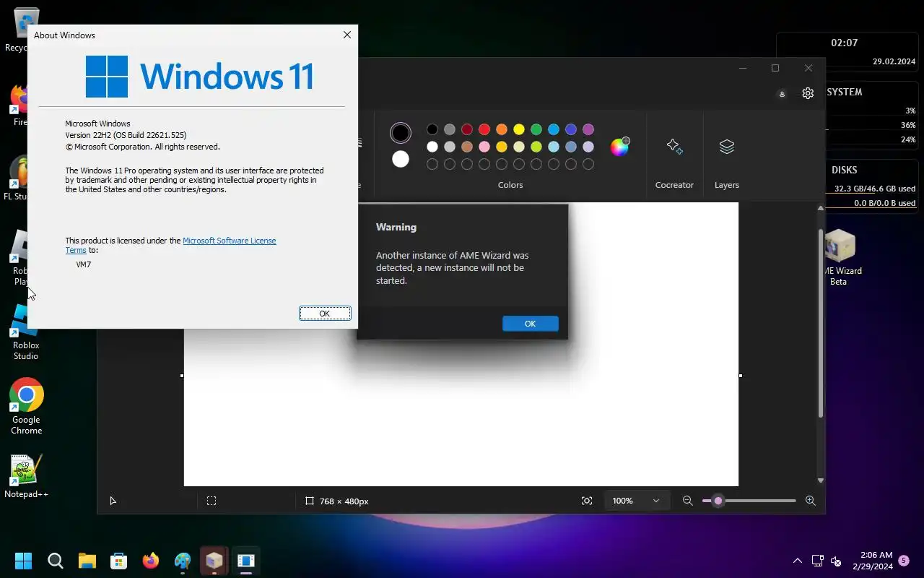Open AME Wizard Beta desktop icon

[840, 258]
